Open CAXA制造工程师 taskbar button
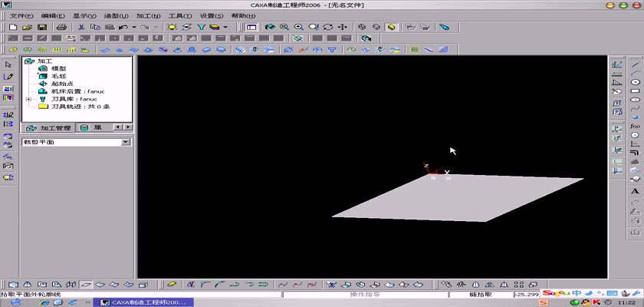The width and height of the screenshot is (644, 307). [x=143, y=302]
